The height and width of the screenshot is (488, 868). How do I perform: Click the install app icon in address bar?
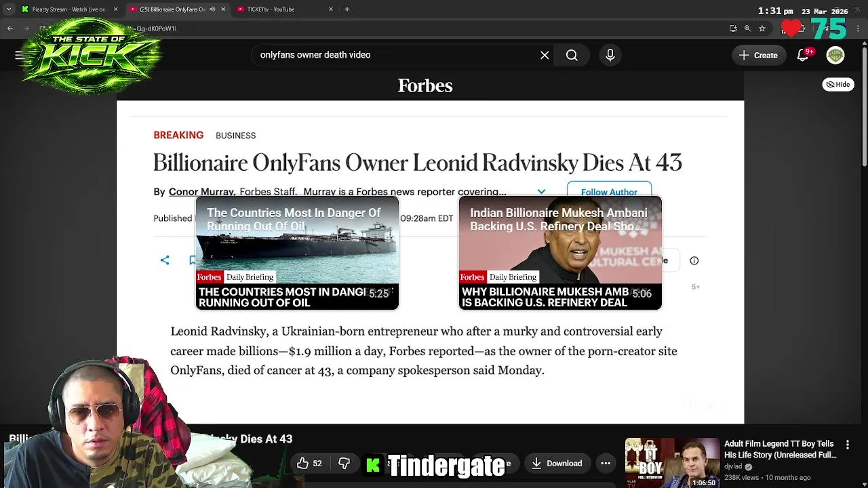tap(733, 28)
